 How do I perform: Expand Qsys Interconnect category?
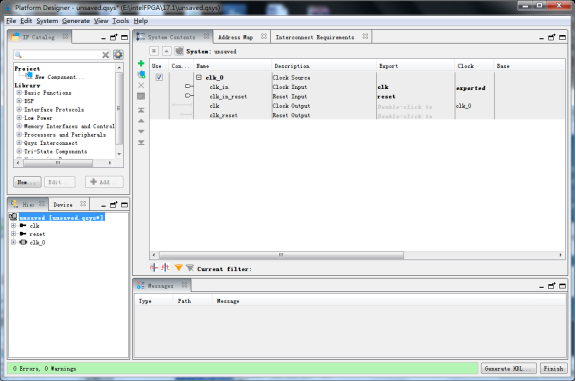[19, 143]
